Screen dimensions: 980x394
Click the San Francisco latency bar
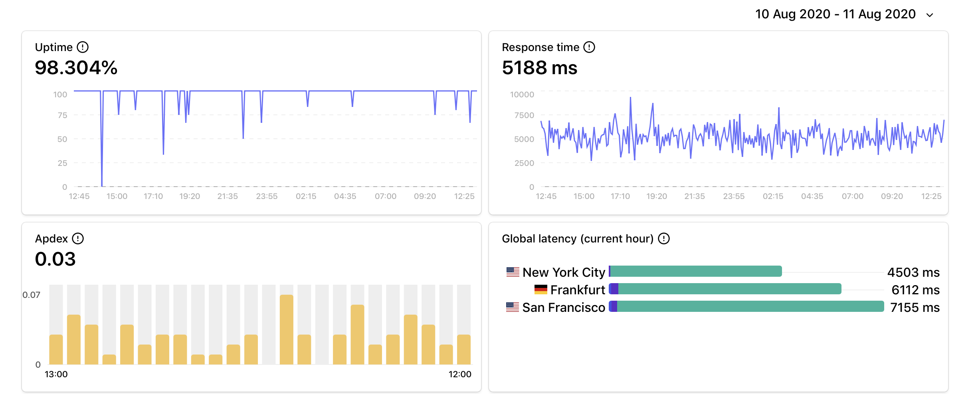746,307
